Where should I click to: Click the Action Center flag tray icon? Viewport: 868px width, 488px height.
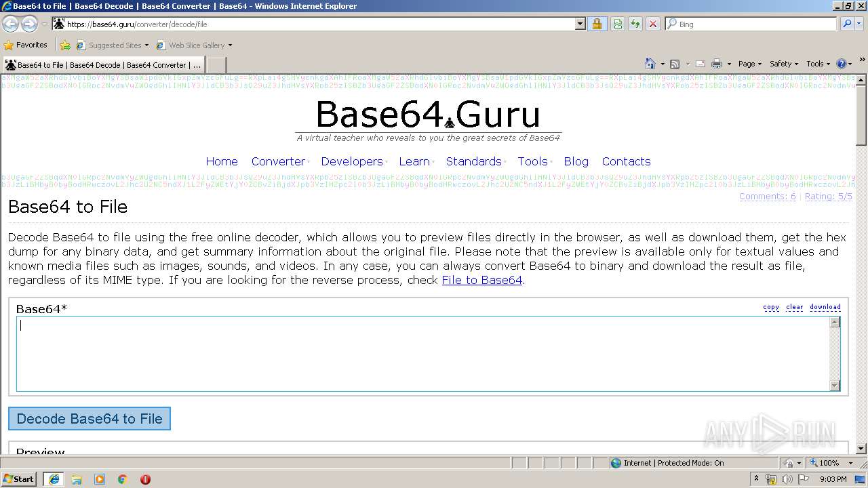[x=803, y=479]
